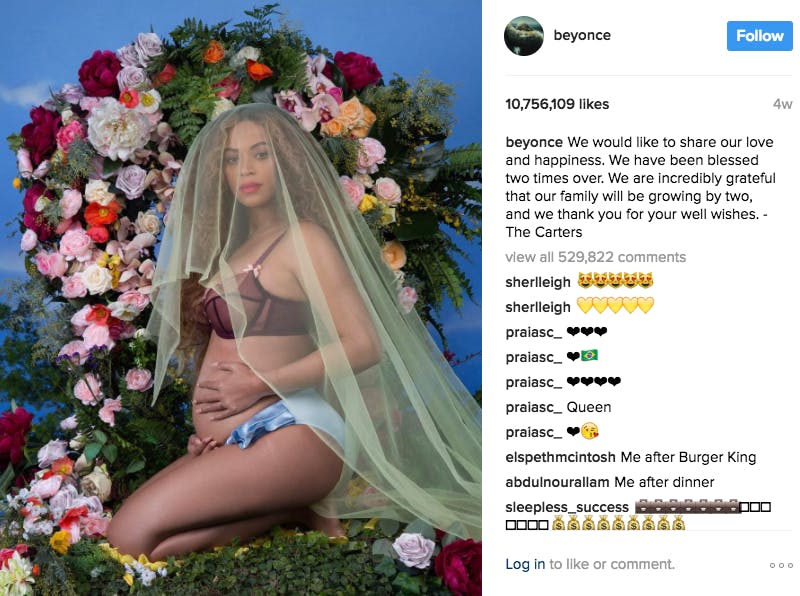Expand view all 529,822 comments
The image size is (800, 596).
pyautogui.click(x=595, y=257)
